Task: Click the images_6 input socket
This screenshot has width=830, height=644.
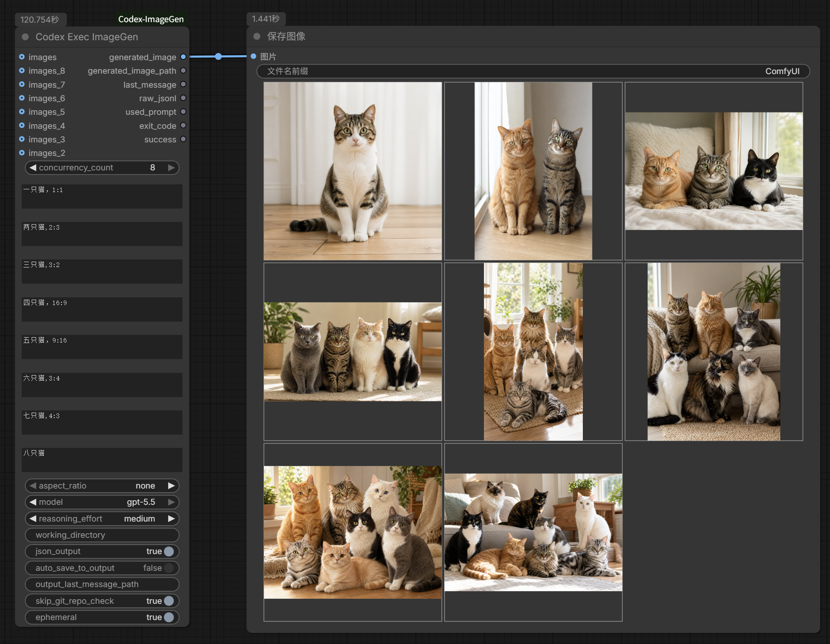Action: click(22, 98)
